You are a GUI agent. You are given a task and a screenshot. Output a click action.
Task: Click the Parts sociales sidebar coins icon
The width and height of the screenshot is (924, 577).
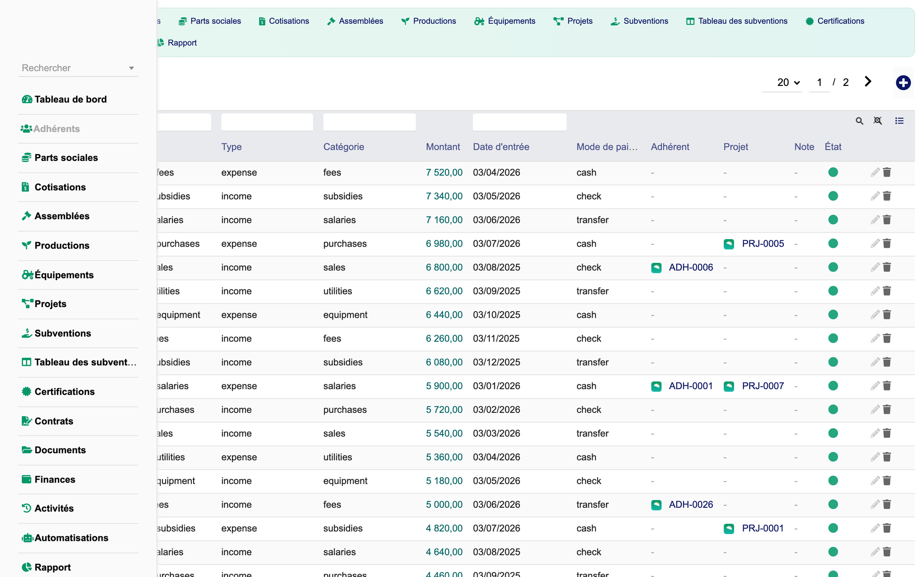click(27, 158)
